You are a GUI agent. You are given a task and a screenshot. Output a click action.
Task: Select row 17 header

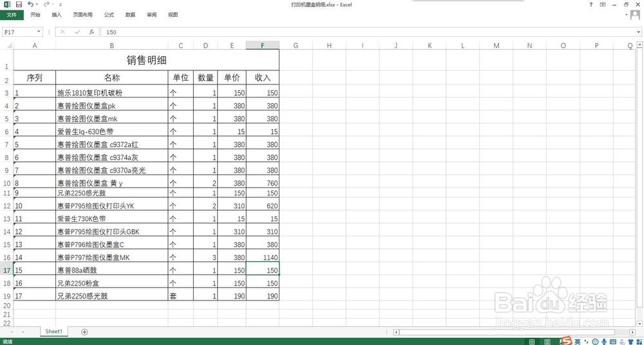coord(6,271)
